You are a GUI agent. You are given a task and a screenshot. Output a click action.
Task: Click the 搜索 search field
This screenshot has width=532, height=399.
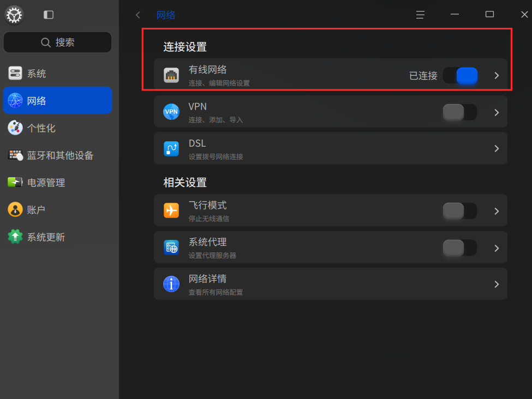tap(58, 43)
